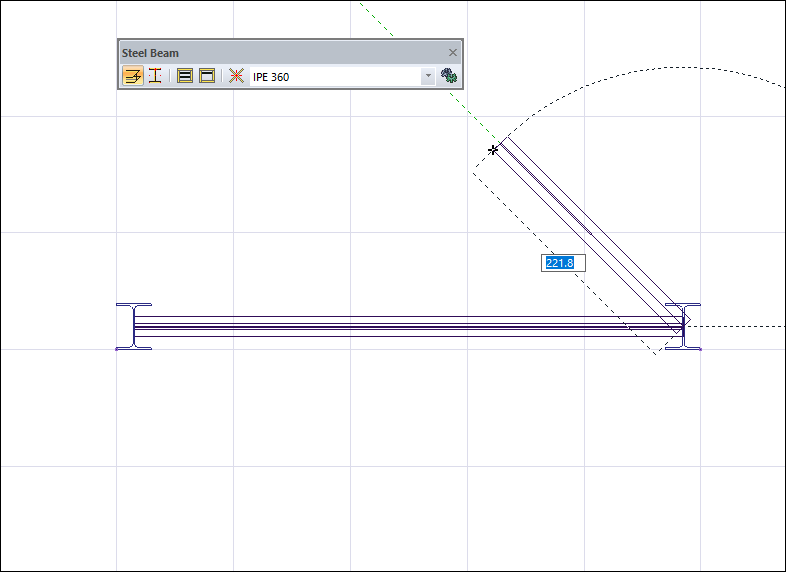The image size is (786, 572).
Task: Select the right I-section column
Action: click(x=686, y=338)
